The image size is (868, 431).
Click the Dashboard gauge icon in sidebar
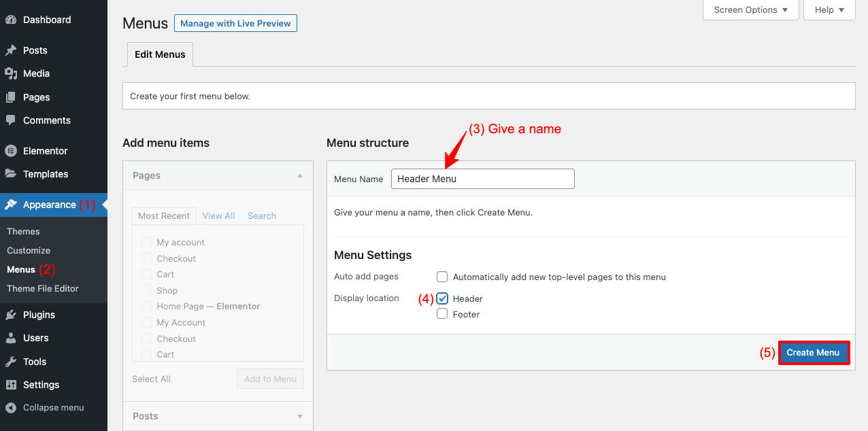pos(11,20)
